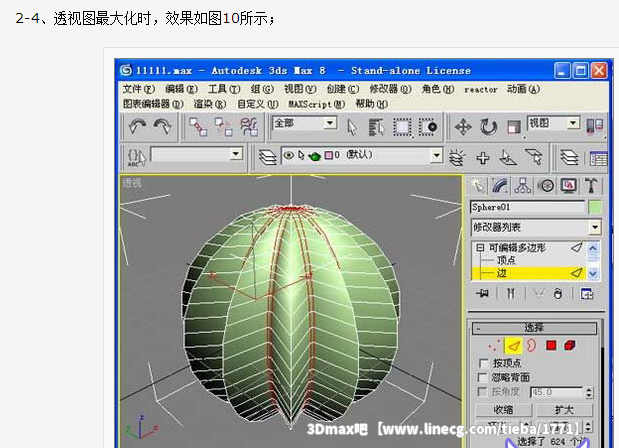
Task: Click the 收缩 button
Action: [x=503, y=410]
